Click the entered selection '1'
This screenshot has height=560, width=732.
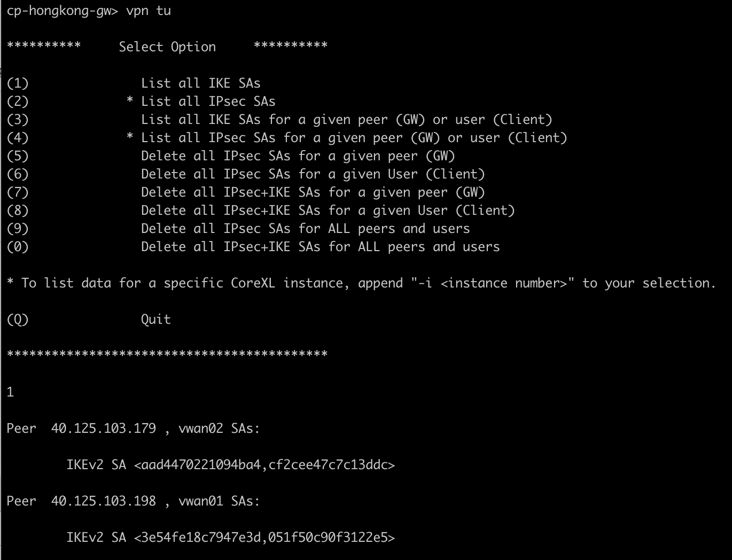tap(10, 392)
